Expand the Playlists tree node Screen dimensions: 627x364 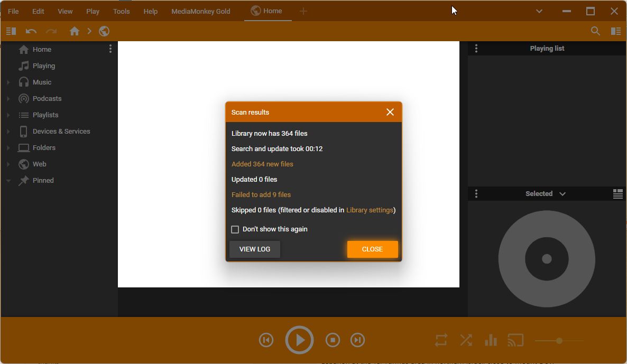click(8, 115)
